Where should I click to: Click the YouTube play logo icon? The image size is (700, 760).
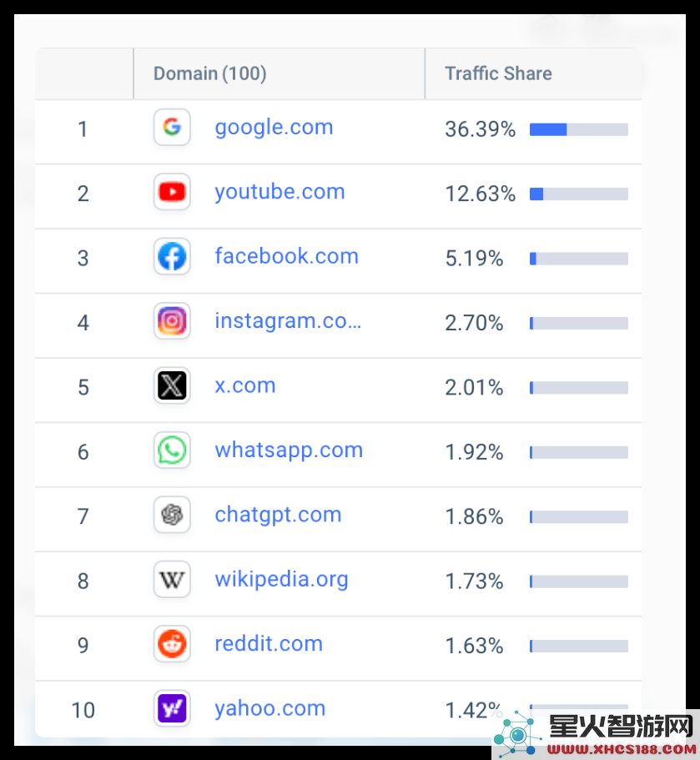(172, 192)
